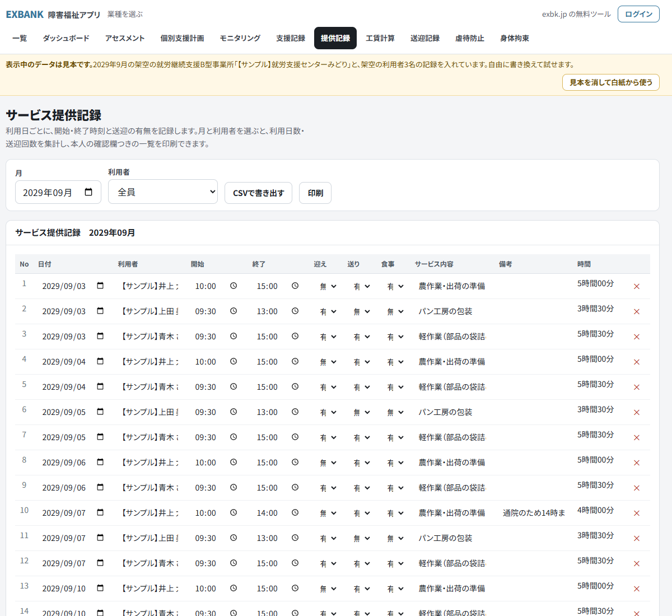Click the empty remarks field in row 1
Viewport: 672px width, 616px height.
[x=534, y=286]
